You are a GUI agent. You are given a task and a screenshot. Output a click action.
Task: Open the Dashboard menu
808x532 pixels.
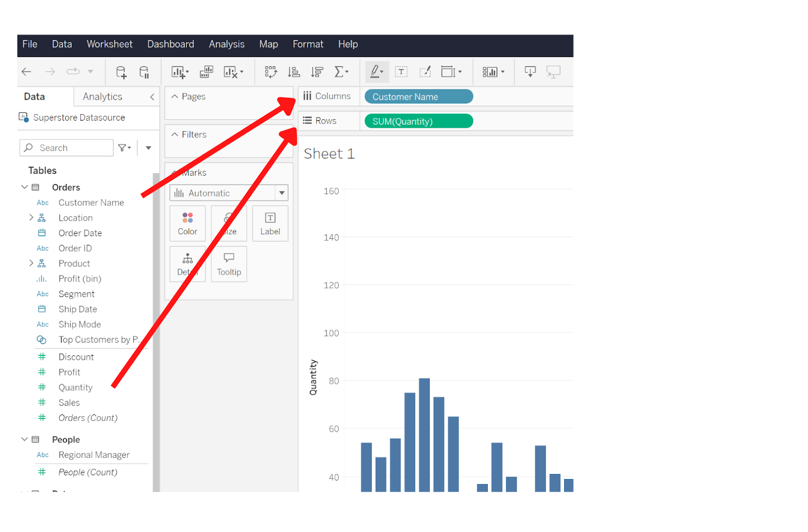(171, 44)
